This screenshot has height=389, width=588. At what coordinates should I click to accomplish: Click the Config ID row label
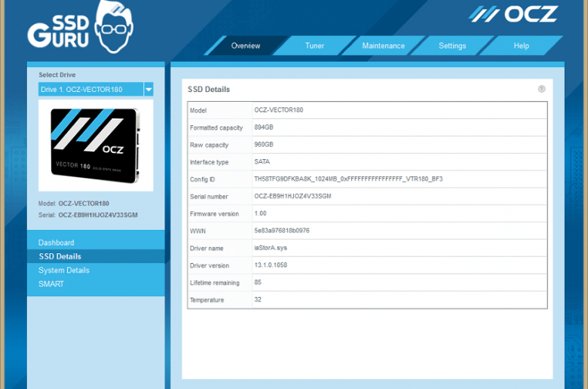coord(202,179)
